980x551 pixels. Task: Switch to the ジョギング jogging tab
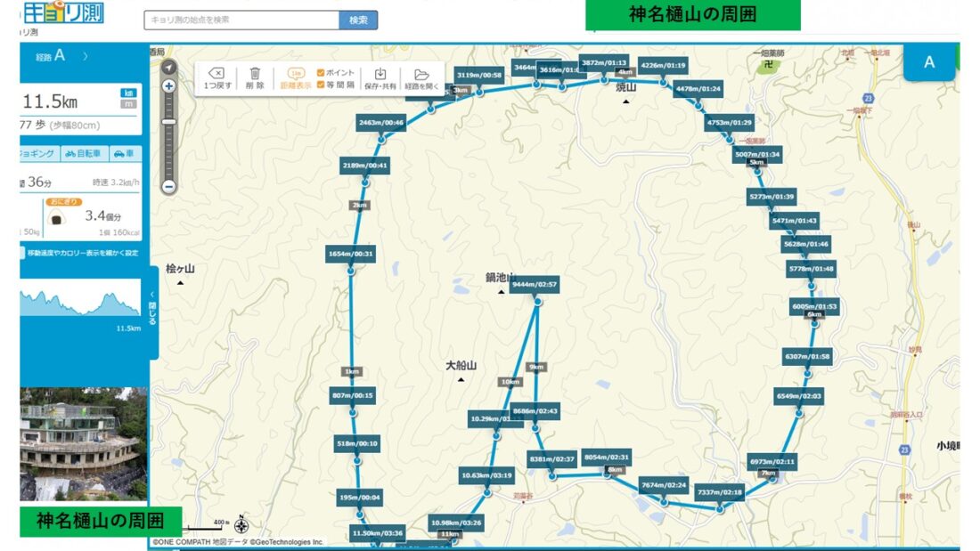[x=38, y=154]
